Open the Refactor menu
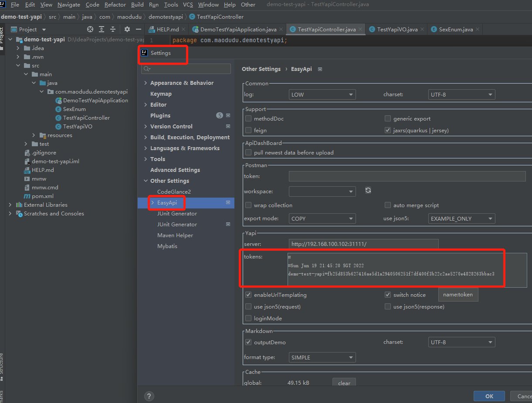Screen dimensions: 532x403 click(115, 5)
